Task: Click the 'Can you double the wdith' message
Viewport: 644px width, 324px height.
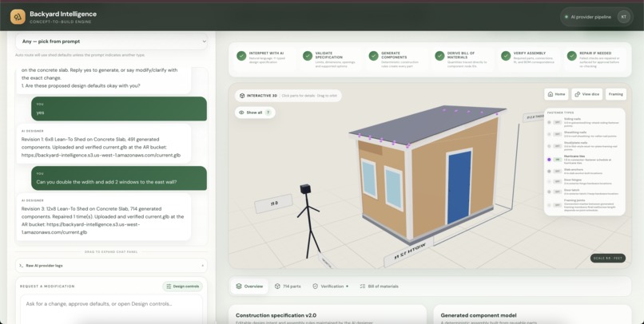Action: [119, 178]
